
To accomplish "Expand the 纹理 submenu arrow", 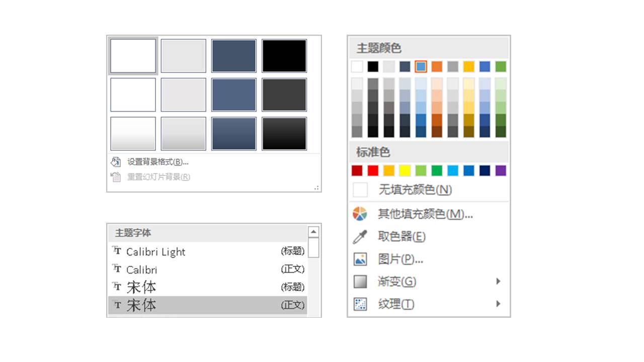I will (x=498, y=304).
